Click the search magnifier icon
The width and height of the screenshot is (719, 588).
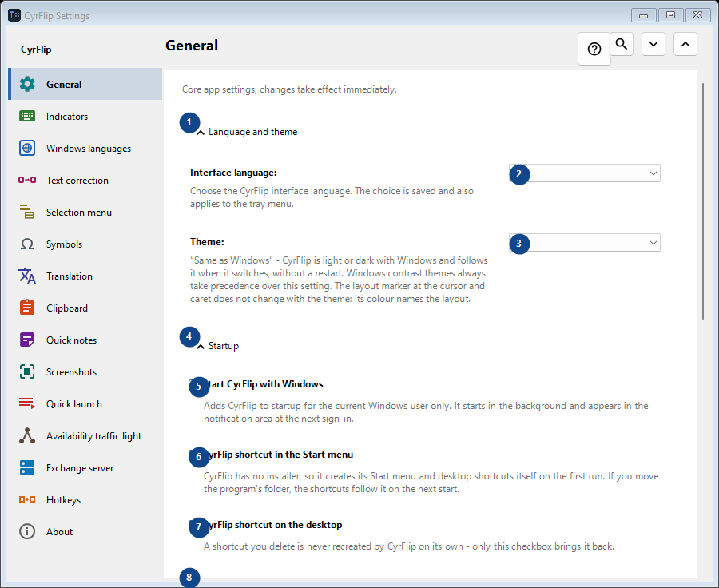[x=622, y=44]
